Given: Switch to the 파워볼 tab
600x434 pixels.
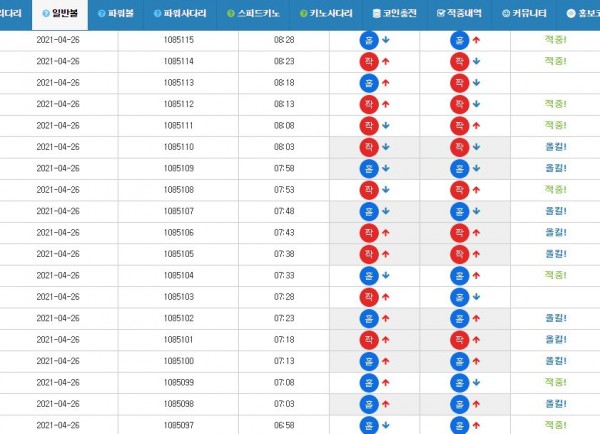Looking at the screenshot, I should pos(116,14).
